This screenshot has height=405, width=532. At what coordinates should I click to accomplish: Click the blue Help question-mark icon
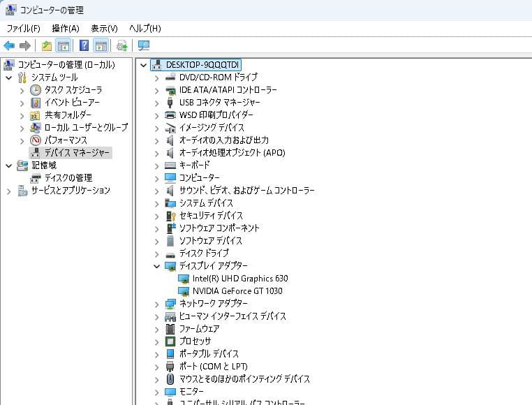click(x=84, y=45)
